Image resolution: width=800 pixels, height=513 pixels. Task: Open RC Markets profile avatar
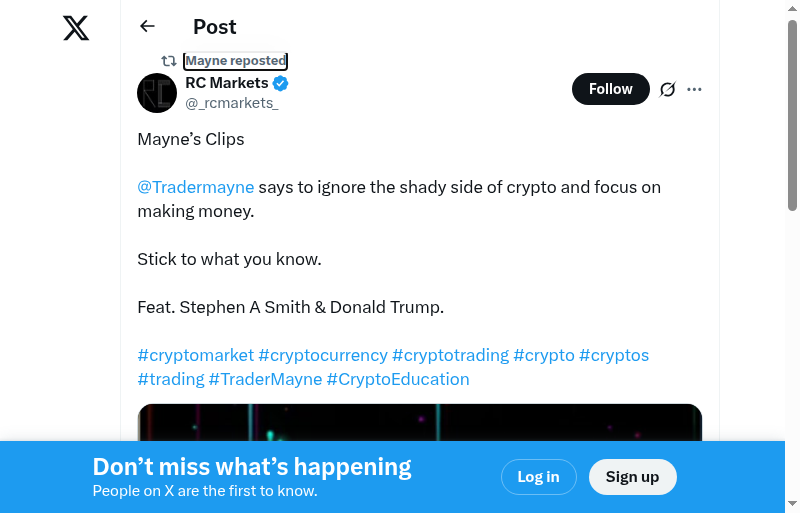(x=157, y=93)
